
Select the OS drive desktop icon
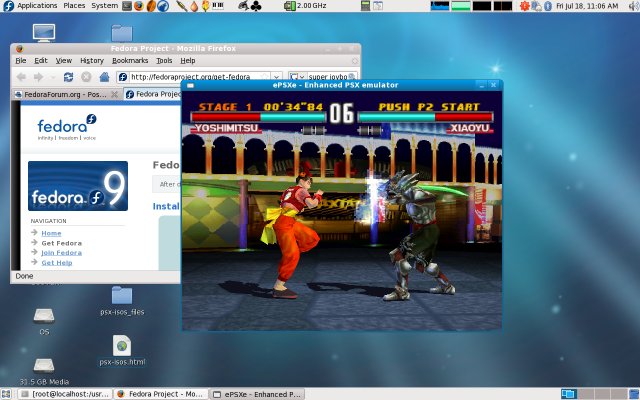pos(44,321)
